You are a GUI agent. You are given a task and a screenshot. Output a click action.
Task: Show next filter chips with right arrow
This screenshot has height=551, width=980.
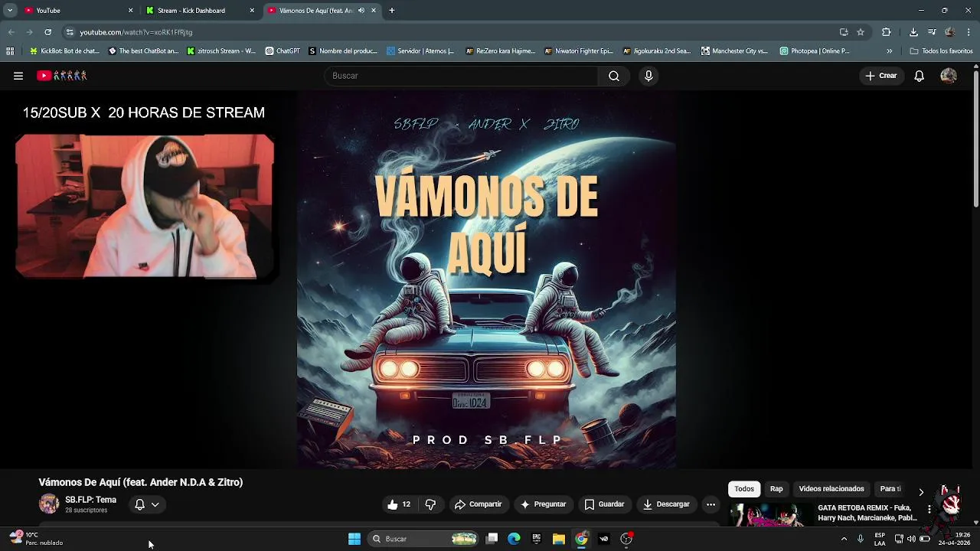pos(921,492)
